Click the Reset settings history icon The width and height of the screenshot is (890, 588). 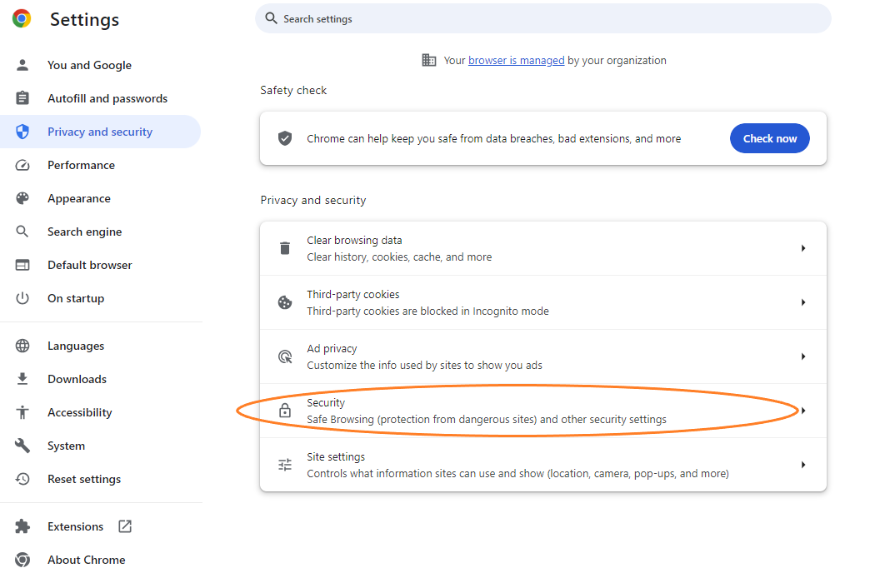pyautogui.click(x=22, y=479)
